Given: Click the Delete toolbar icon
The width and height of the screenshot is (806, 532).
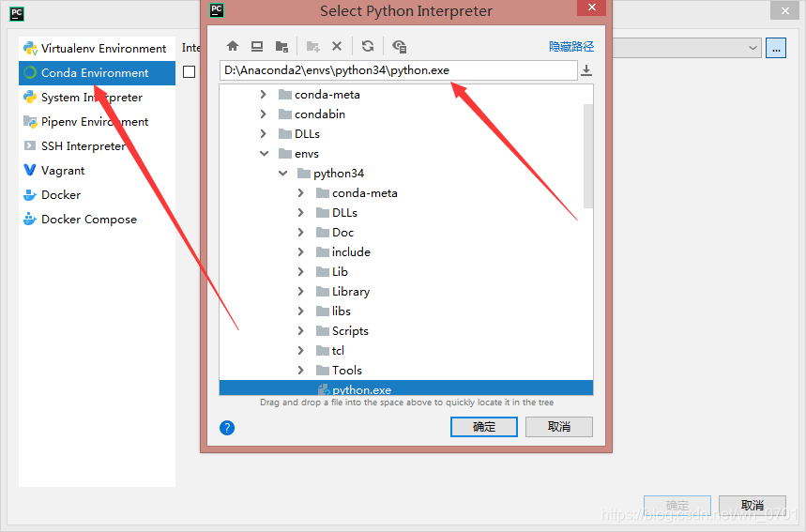Looking at the screenshot, I should 337,46.
